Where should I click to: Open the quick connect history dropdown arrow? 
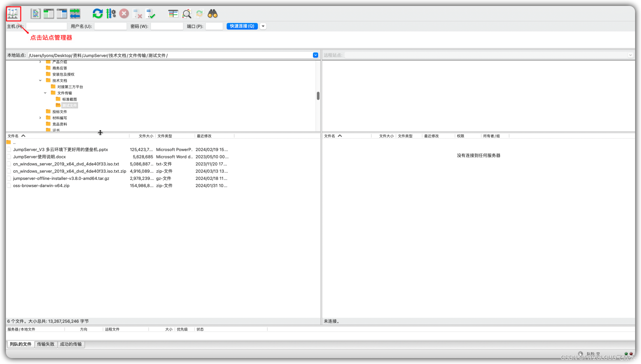pos(263,26)
